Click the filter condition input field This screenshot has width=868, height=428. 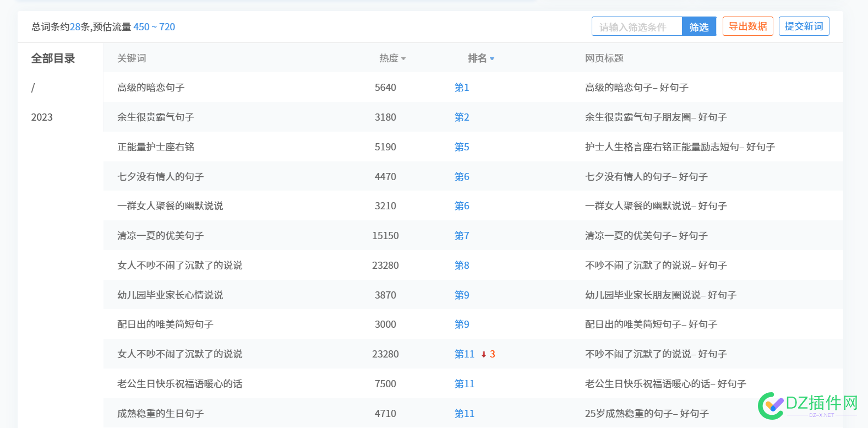coord(637,26)
